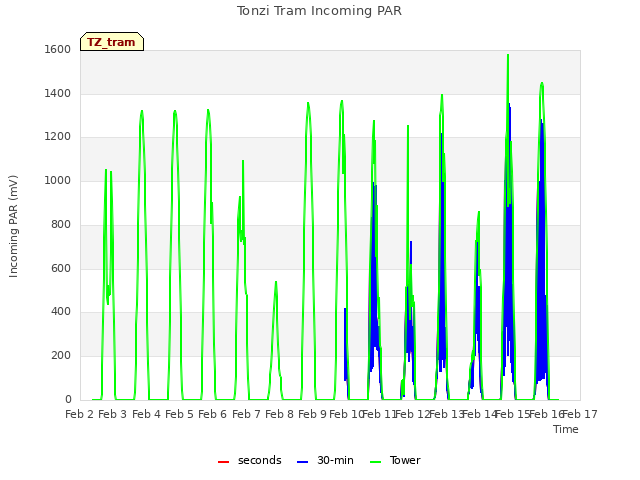The image size is (640, 480).
Task: Click the 1600 y-axis tick label
Action: point(58,49)
